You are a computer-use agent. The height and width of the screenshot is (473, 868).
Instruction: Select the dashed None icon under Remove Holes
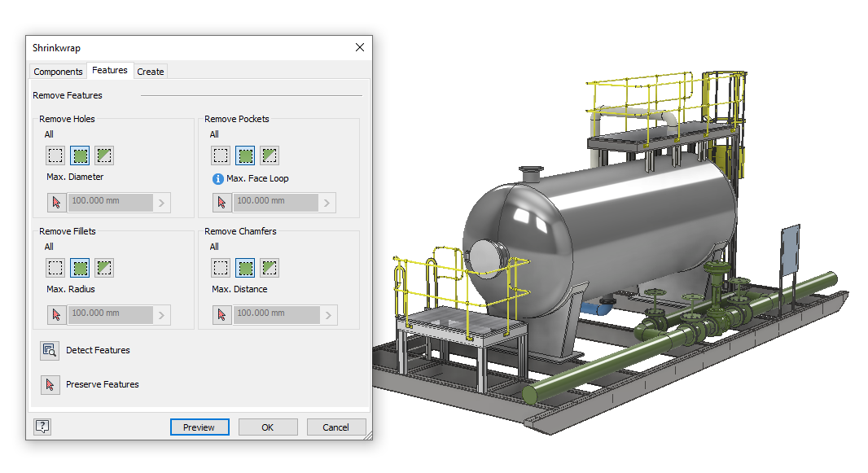pos(55,155)
